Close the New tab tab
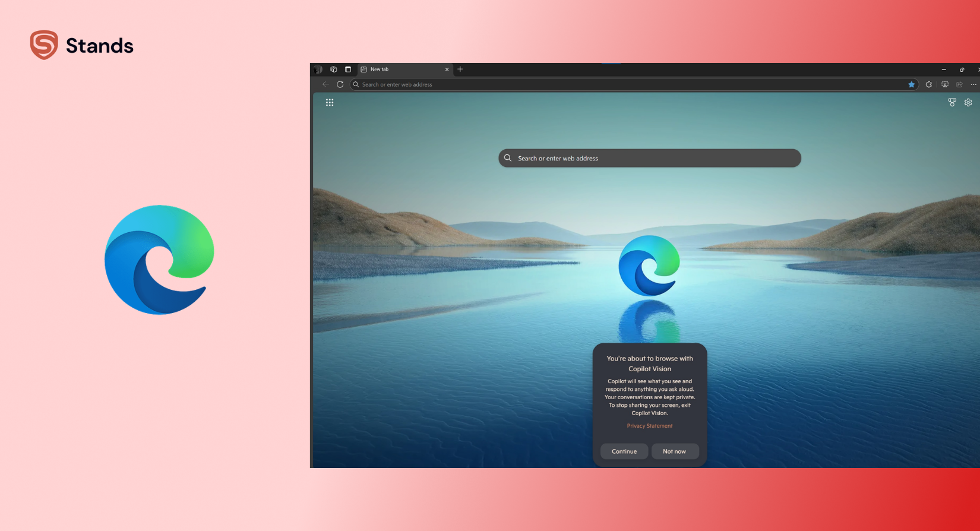 click(x=447, y=69)
